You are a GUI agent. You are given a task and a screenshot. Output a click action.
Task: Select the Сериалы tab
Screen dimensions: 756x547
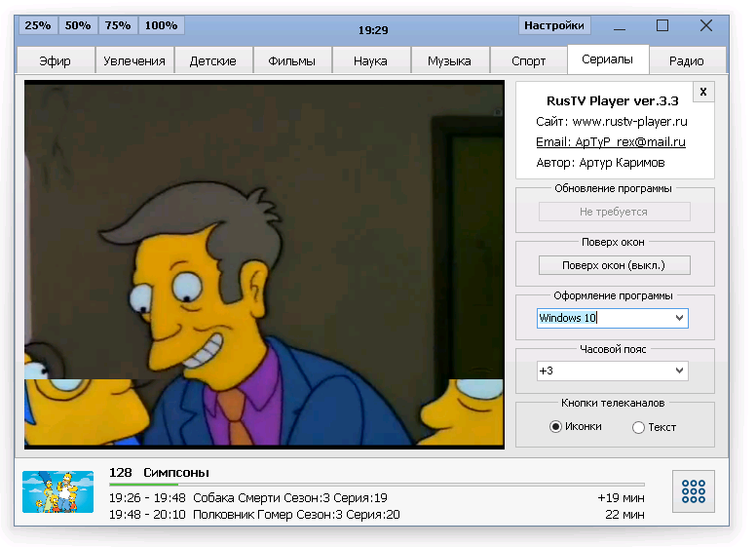(608, 59)
